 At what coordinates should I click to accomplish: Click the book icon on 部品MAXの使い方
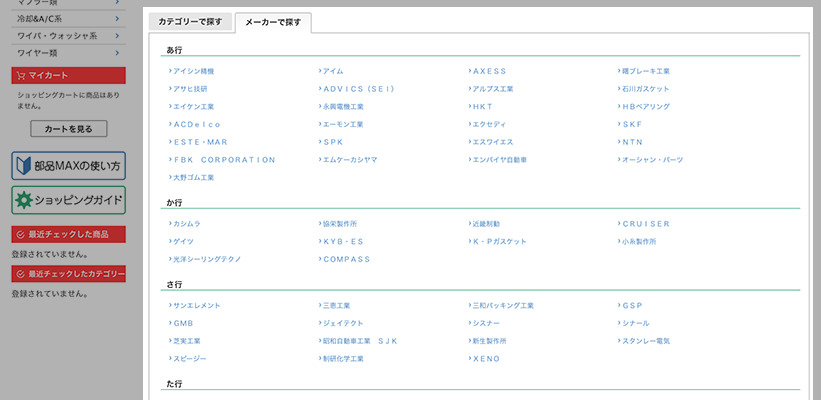(x=24, y=166)
